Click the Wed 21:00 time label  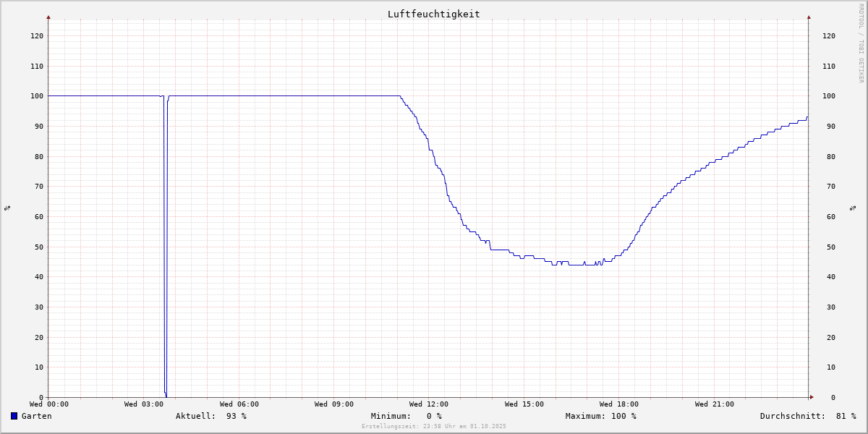coord(714,404)
